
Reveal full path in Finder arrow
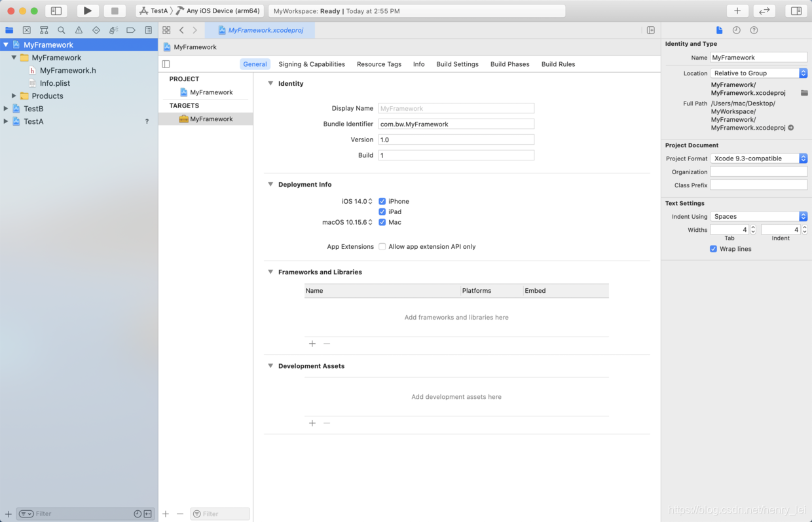click(791, 128)
